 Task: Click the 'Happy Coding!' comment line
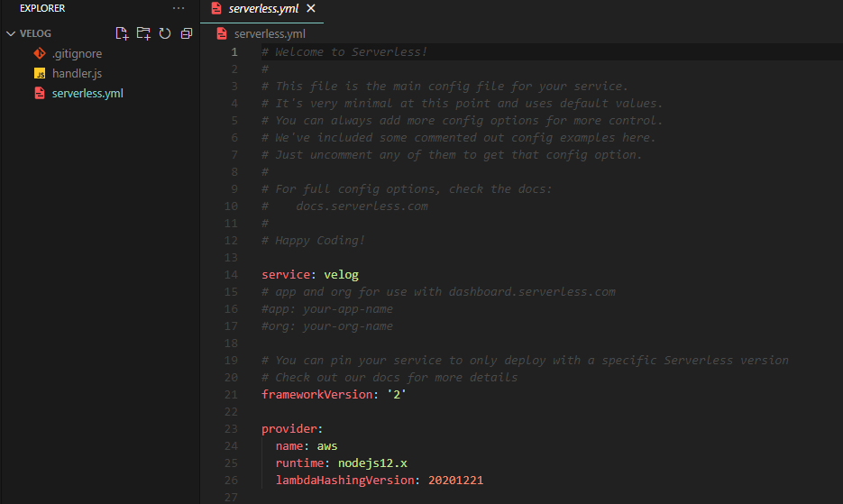[314, 241]
